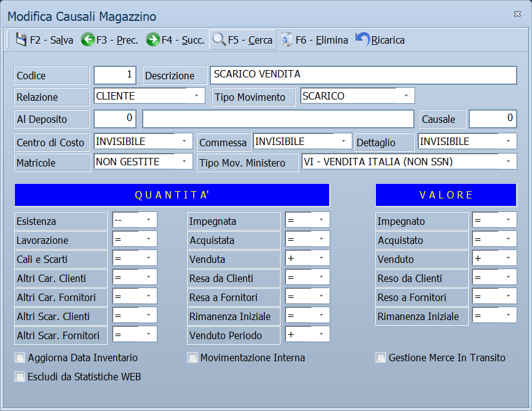Screen dimensions: 532x411
Task: Open the Esistenza quantity dropdown
Action: click(148, 220)
